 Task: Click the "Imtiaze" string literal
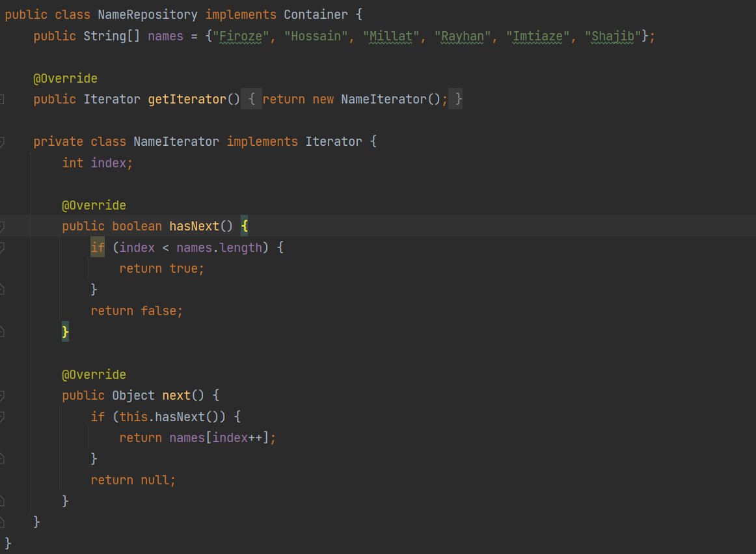(x=537, y=36)
